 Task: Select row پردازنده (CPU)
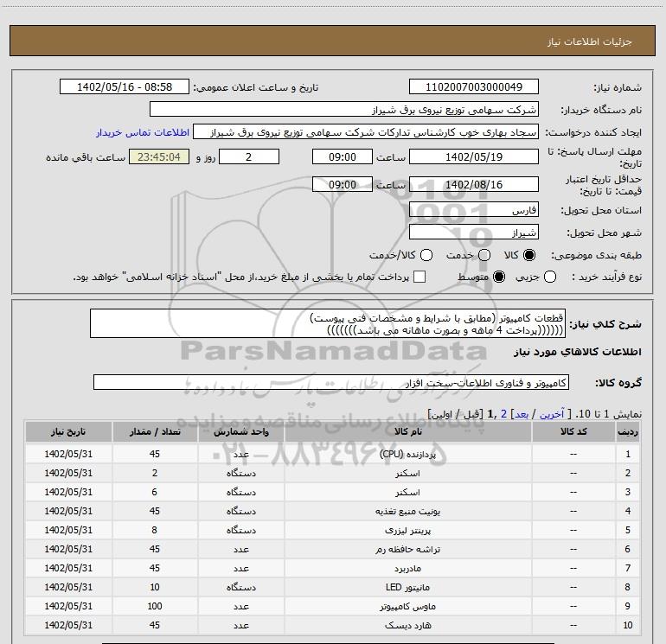332,454
